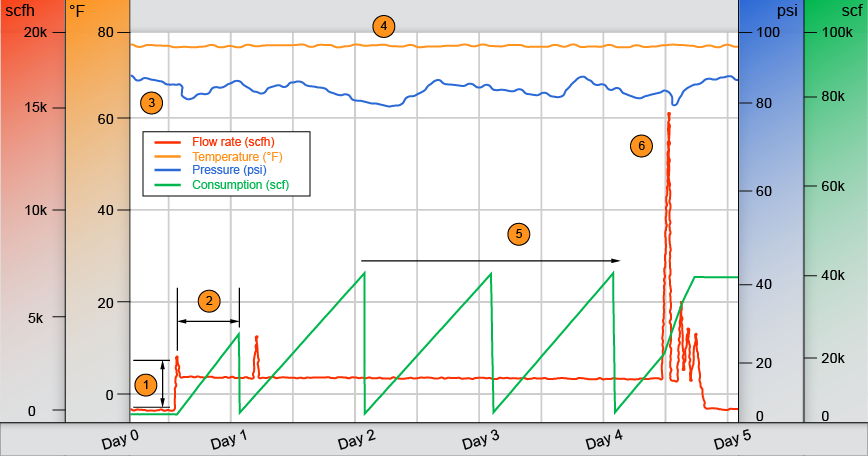Click the '20' tick on the °F axis
868x456 pixels.
tap(105, 302)
